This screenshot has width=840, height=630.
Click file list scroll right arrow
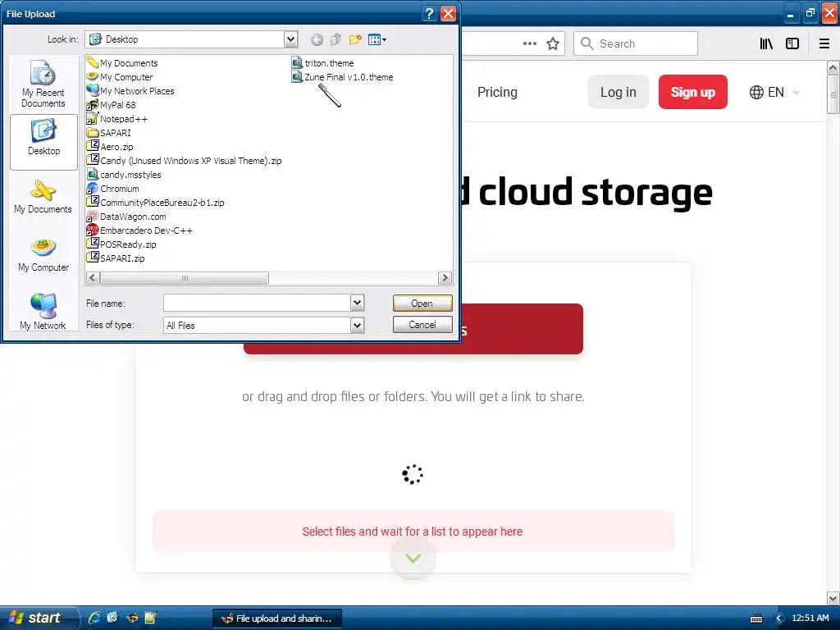[x=444, y=278]
